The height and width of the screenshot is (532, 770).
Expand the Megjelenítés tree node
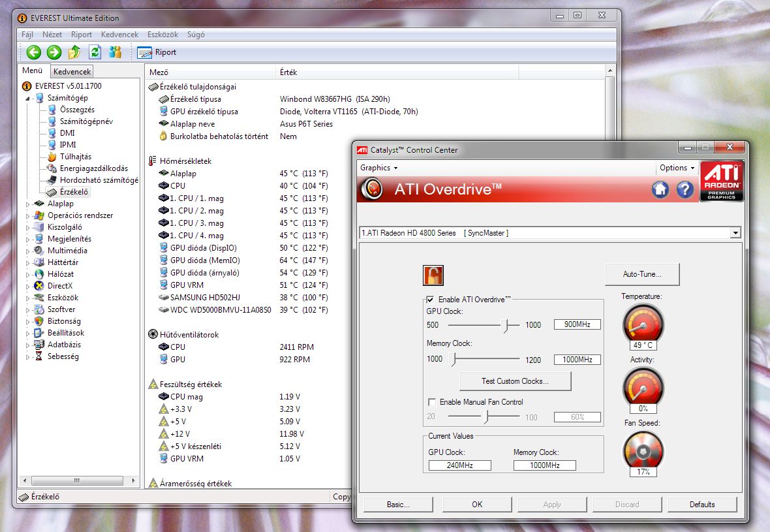tap(27, 239)
